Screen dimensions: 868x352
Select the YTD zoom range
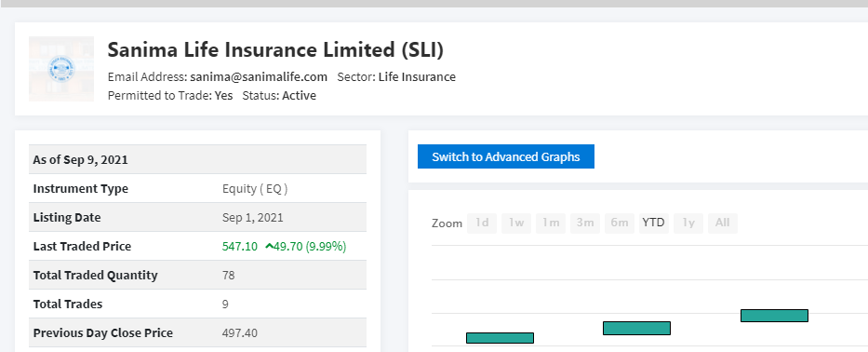[x=654, y=223]
